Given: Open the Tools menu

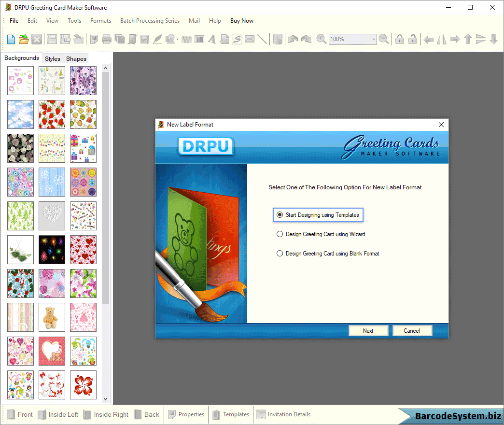Looking at the screenshot, I should coord(74,21).
